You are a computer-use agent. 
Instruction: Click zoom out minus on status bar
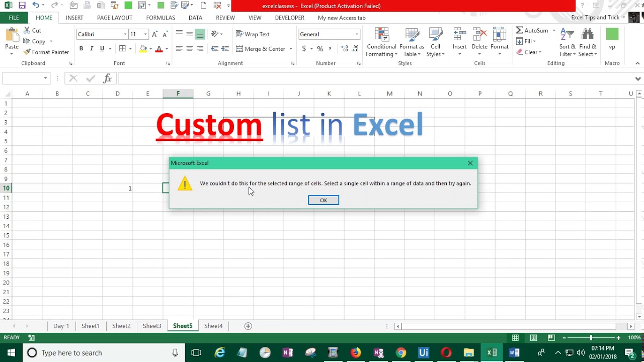564,338
